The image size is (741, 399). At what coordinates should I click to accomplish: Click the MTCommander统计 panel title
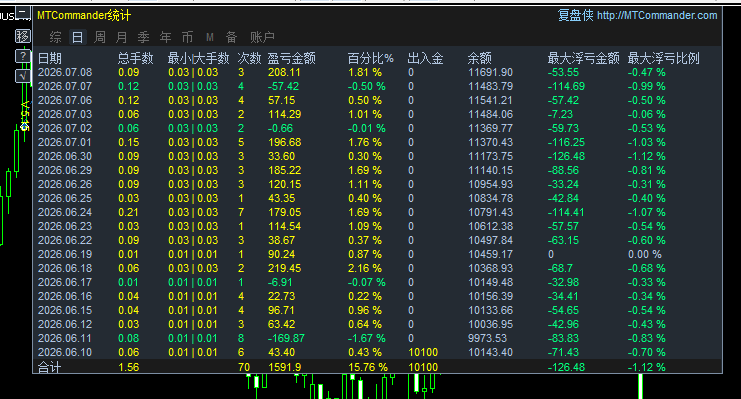84,16
